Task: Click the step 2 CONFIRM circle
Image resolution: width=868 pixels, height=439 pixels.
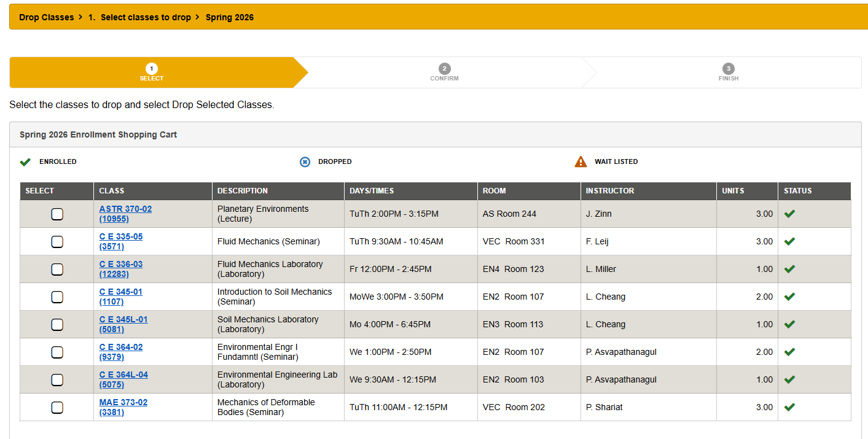Action: coord(444,68)
